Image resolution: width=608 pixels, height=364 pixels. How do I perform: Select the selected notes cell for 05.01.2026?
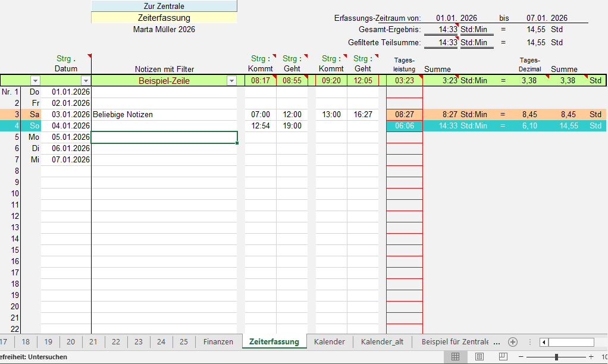164,137
